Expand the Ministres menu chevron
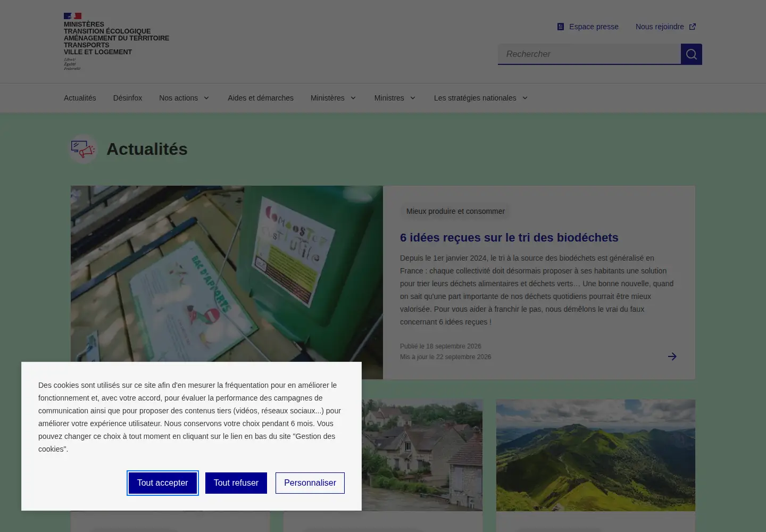Screen dimensions: 766x532 click(x=412, y=98)
